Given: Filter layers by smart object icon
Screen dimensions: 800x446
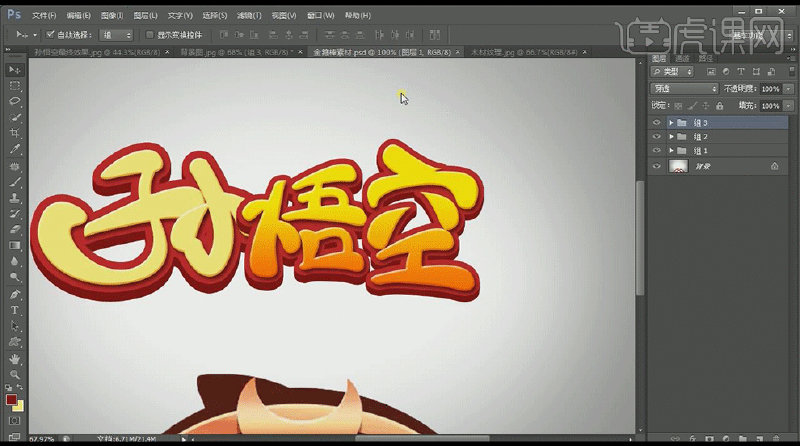Looking at the screenshot, I should click(771, 71).
